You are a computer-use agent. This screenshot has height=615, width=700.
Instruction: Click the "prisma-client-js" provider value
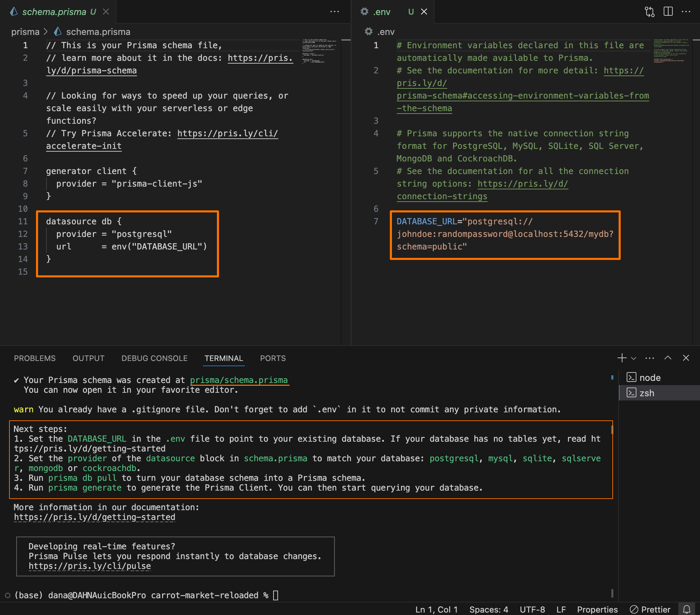(x=157, y=184)
